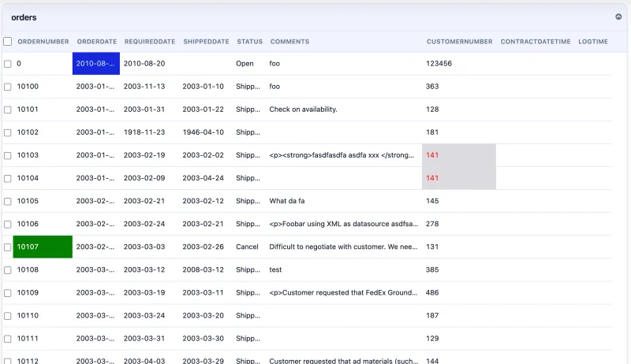631x364 pixels.
Task: Click the CONTRACTDATETIME column header
Action: [536, 42]
